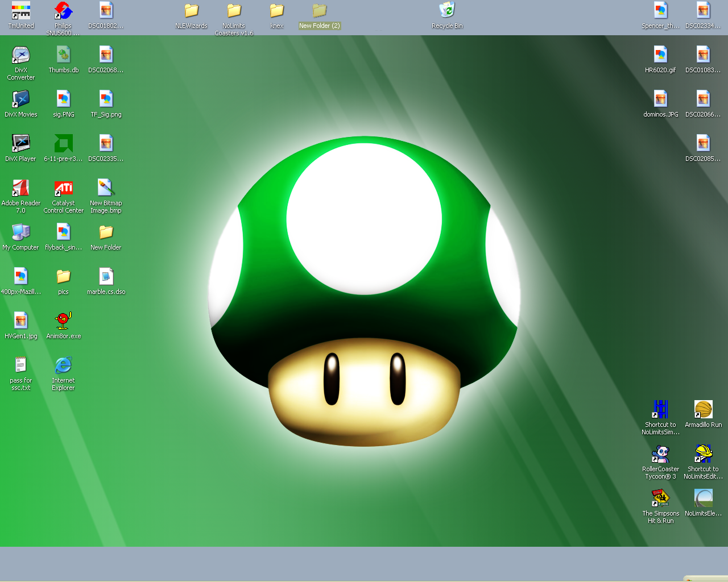
Task: Select the 6-11-pre-r3 AMD icon
Action: tap(63, 143)
